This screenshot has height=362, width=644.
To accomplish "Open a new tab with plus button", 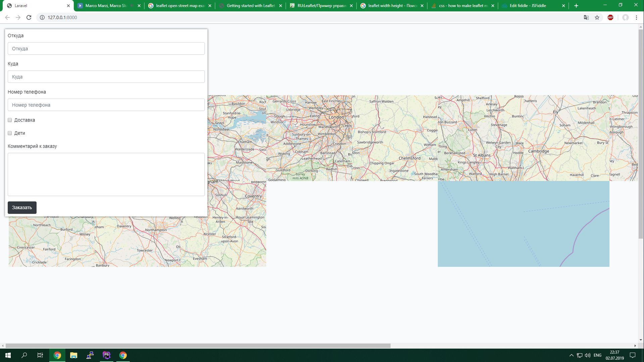I will pyautogui.click(x=576, y=6).
